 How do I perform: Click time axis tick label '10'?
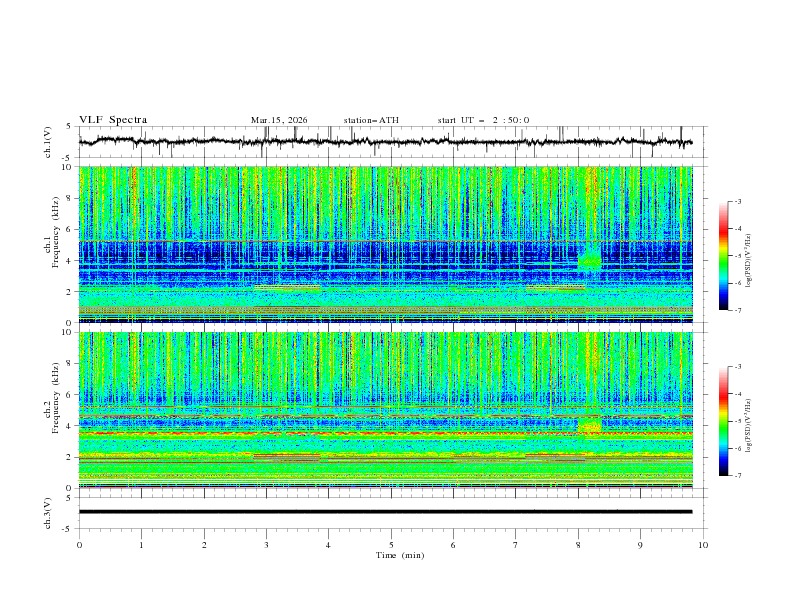pyautogui.click(x=703, y=545)
